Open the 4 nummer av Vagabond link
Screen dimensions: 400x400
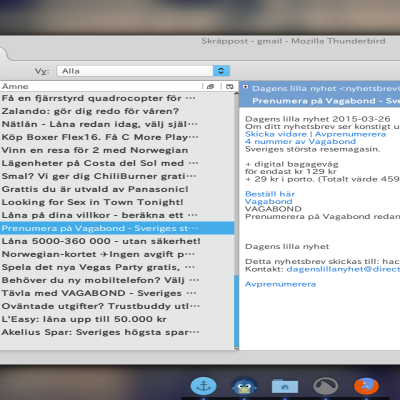300,141
